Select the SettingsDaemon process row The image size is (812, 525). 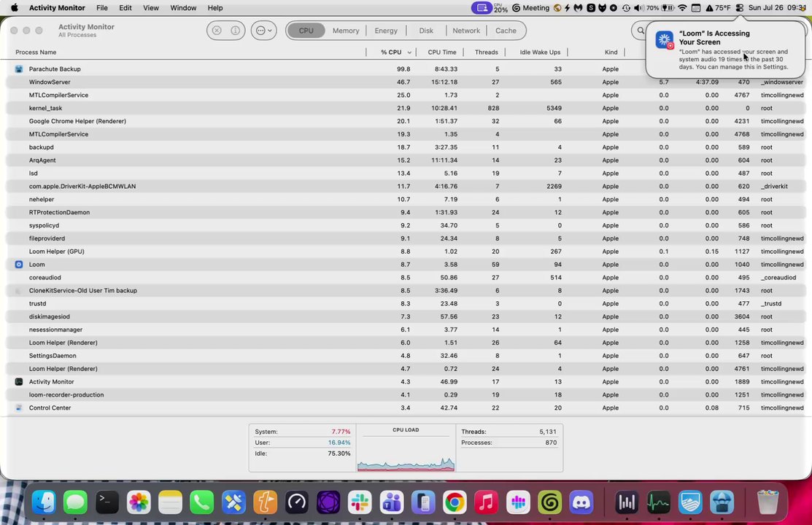point(406,356)
